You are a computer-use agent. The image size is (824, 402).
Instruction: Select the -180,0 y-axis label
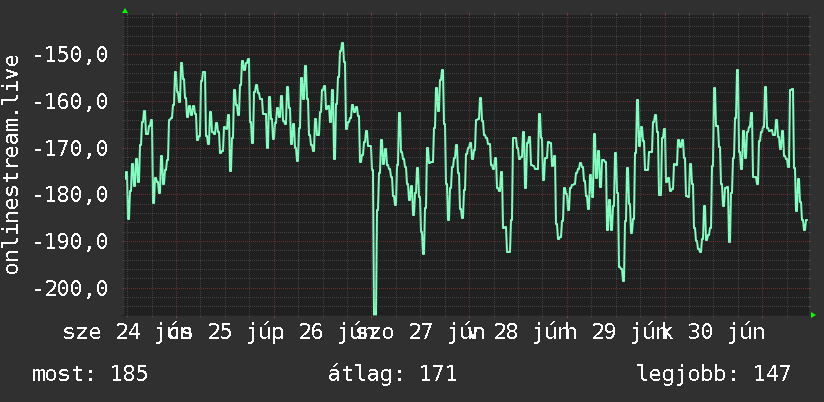tap(70, 194)
